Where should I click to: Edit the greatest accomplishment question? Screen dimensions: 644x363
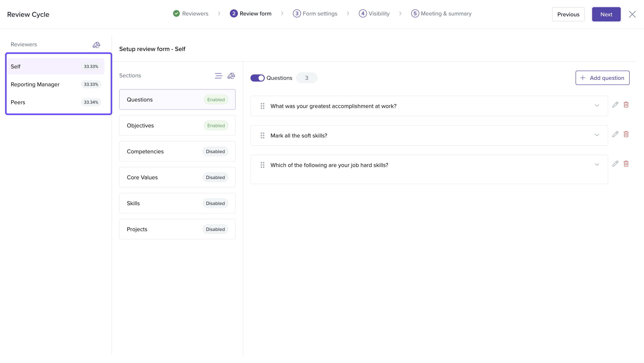[615, 105]
